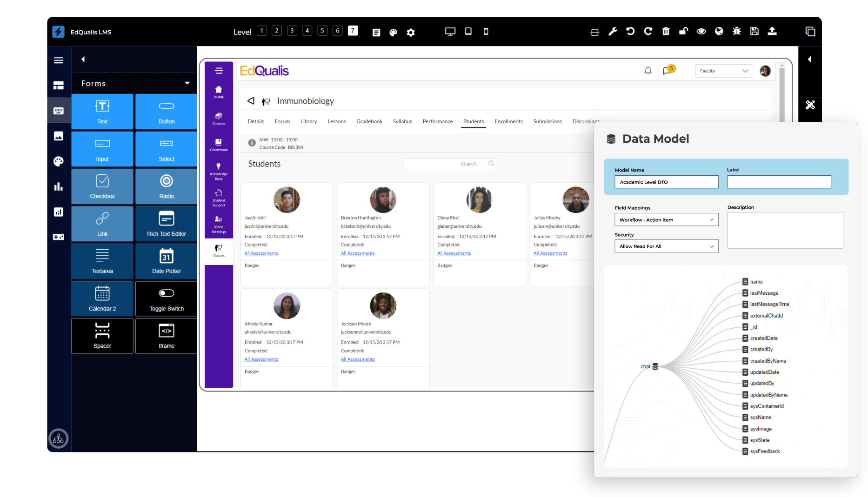Open the Students tab

coord(474,121)
